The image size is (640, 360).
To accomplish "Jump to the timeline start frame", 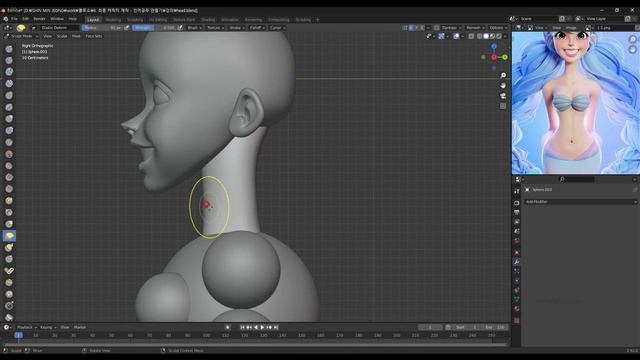I will pyautogui.click(x=242, y=327).
